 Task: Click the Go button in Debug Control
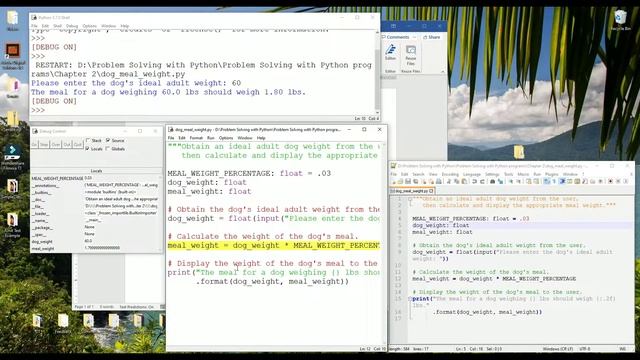[34, 144]
